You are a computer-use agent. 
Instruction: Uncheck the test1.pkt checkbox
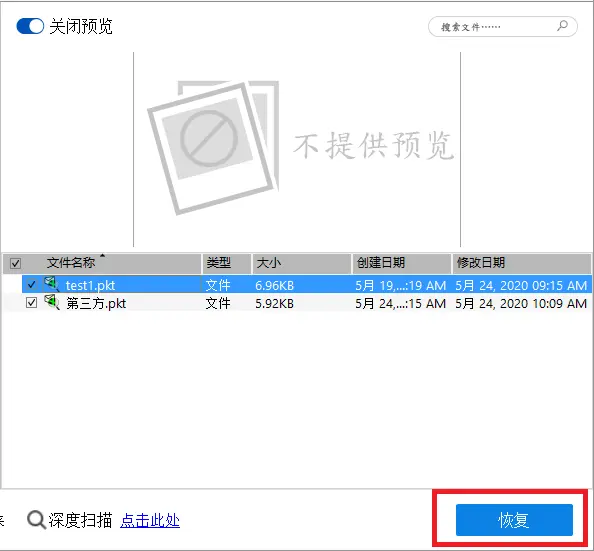coord(31,284)
